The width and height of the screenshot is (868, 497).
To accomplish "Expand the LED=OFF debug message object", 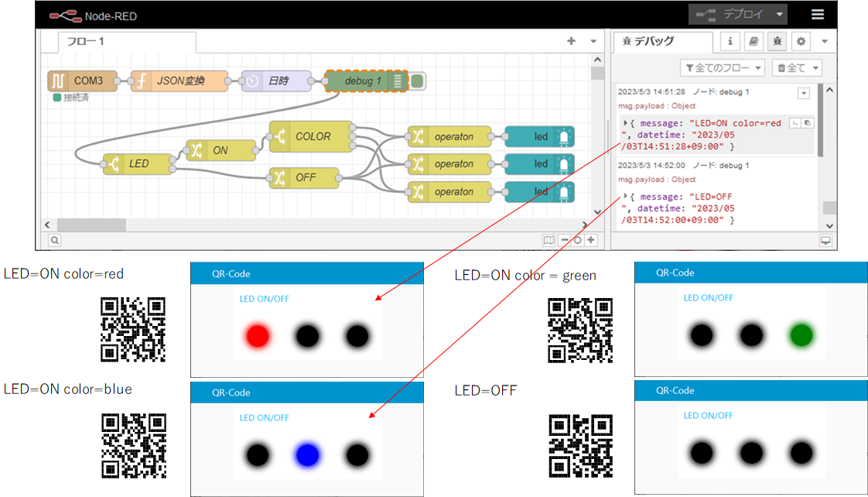I will click(625, 197).
